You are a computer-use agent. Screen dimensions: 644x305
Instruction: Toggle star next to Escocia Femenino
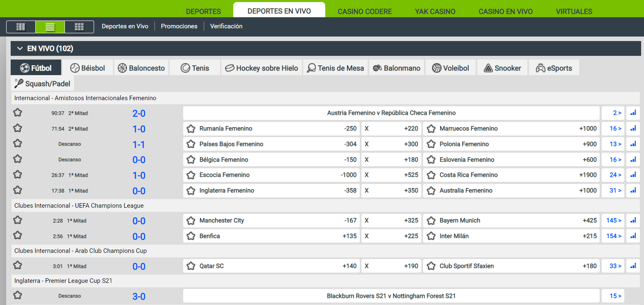tap(191, 175)
